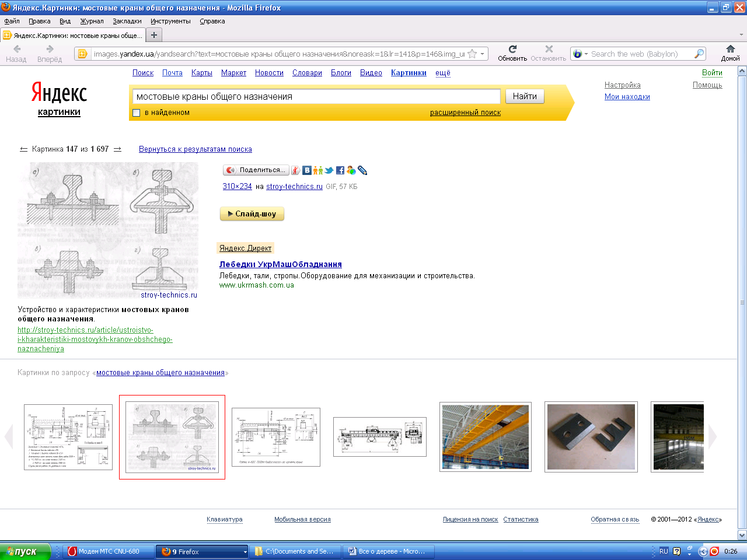The height and width of the screenshot is (560, 747).
Task: Share image on Facebook icon
Action: tap(340, 170)
